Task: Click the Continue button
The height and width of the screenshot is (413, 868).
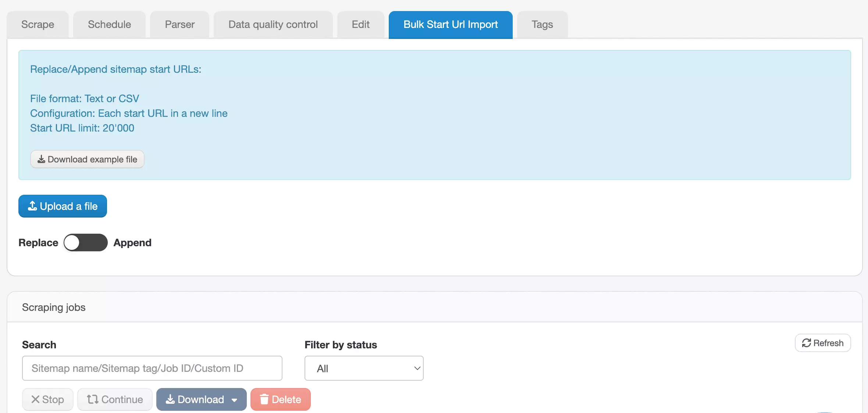Action: pos(115,399)
